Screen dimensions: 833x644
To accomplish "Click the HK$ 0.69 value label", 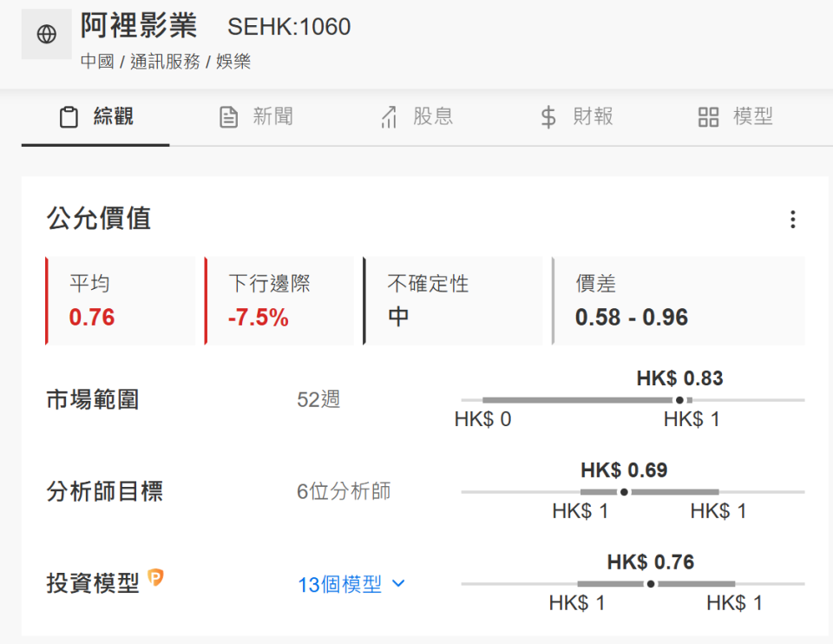I will pyautogui.click(x=624, y=470).
